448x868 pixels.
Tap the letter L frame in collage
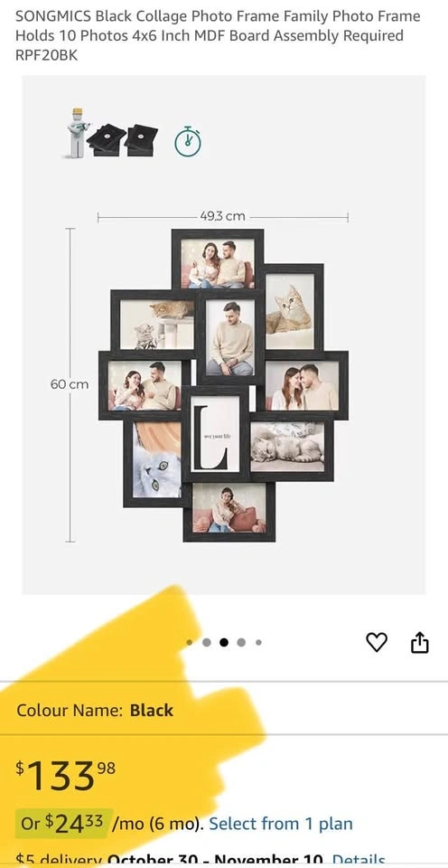pos(216,434)
